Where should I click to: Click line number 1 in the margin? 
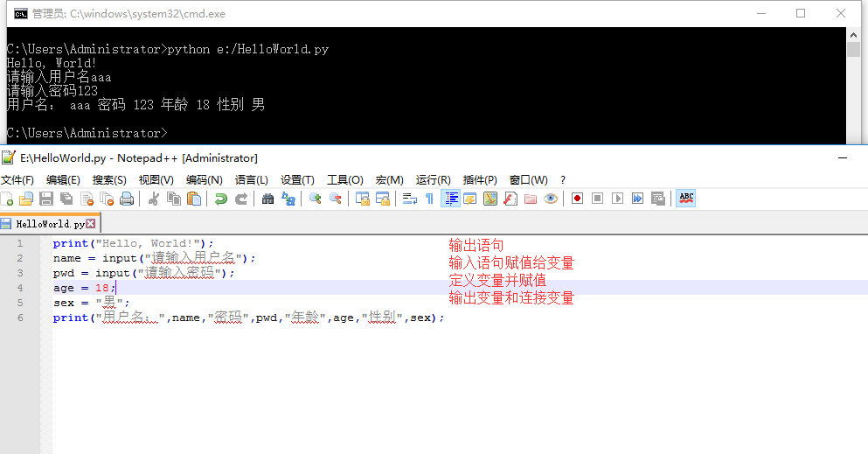coord(20,243)
